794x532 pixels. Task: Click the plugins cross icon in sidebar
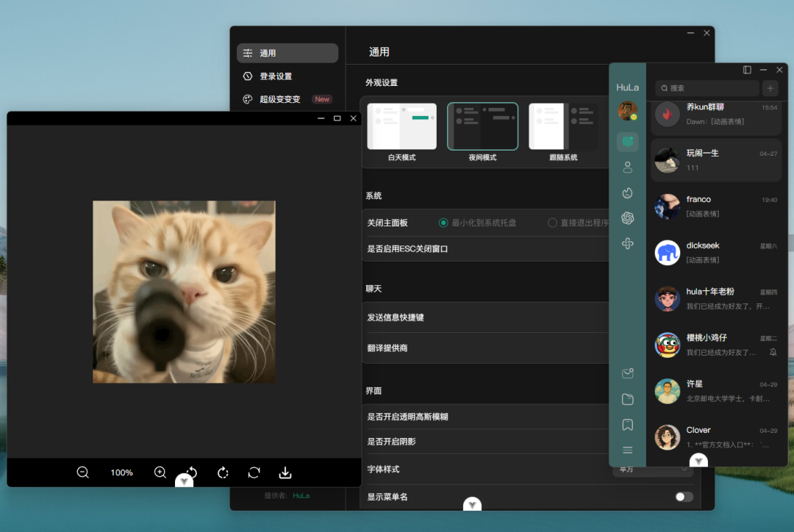pos(628,242)
